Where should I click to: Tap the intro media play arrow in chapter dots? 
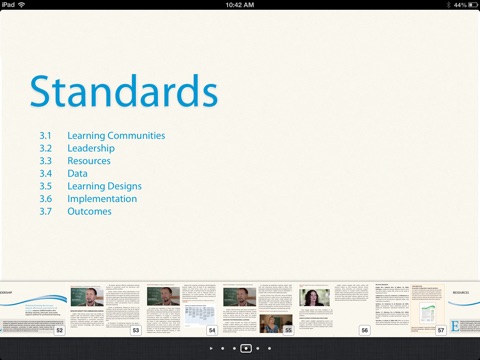point(211,348)
